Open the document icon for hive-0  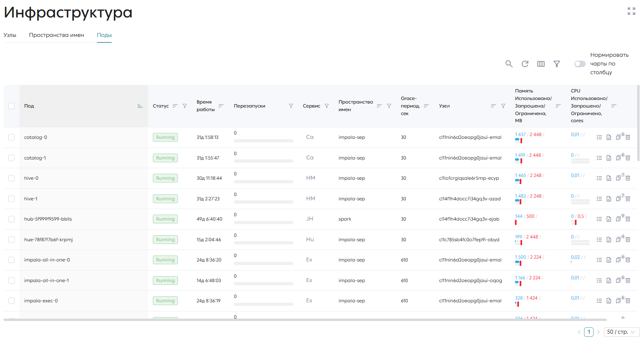(609, 178)
